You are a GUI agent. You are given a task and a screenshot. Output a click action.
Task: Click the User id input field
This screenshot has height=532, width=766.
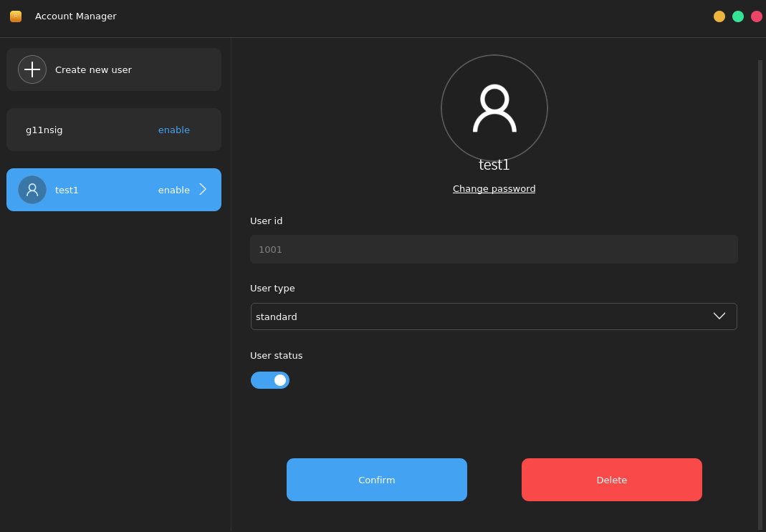[x=494, y=249]
